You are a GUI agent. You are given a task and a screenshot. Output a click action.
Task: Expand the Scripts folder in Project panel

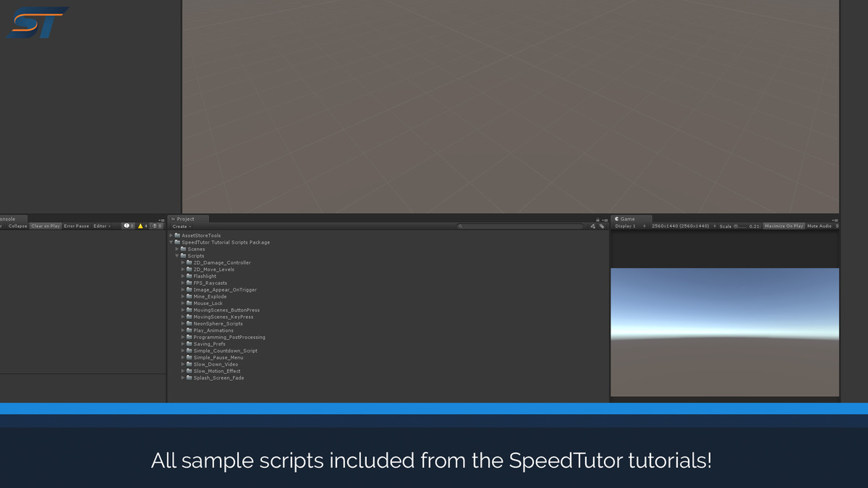(176, 255)
